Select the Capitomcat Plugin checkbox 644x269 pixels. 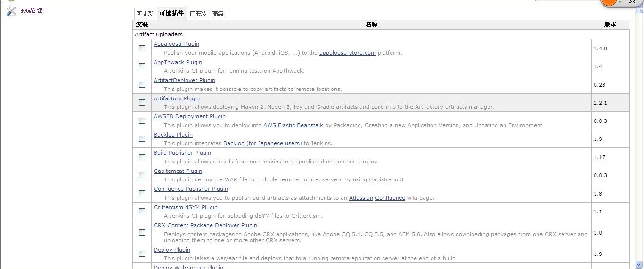click(142, 175)
